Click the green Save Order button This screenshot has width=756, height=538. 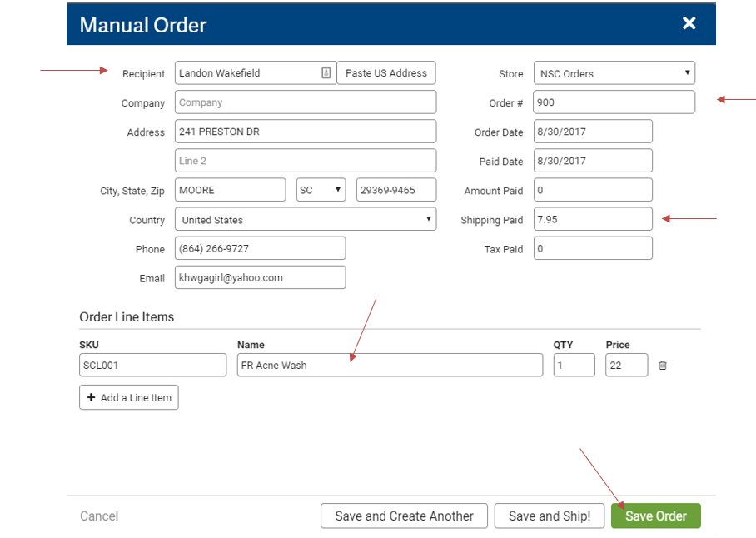tap(656, 516)
